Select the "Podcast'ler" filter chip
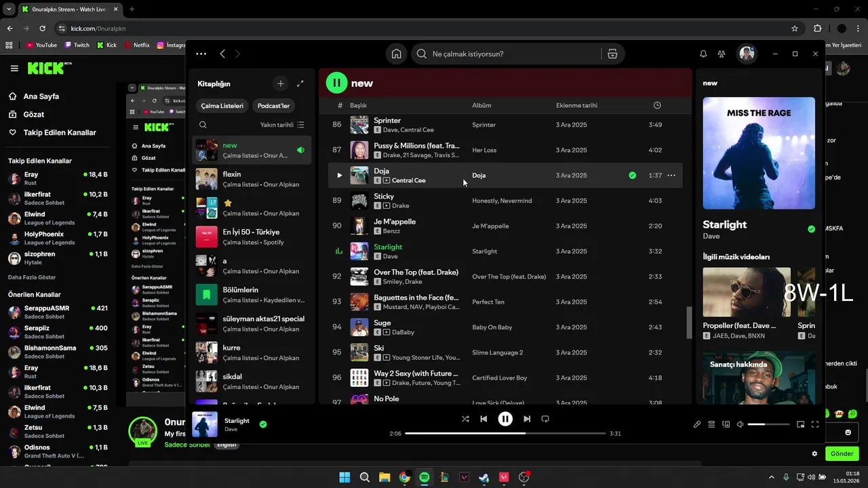This screenshot has width=868, height=488. 273,106
